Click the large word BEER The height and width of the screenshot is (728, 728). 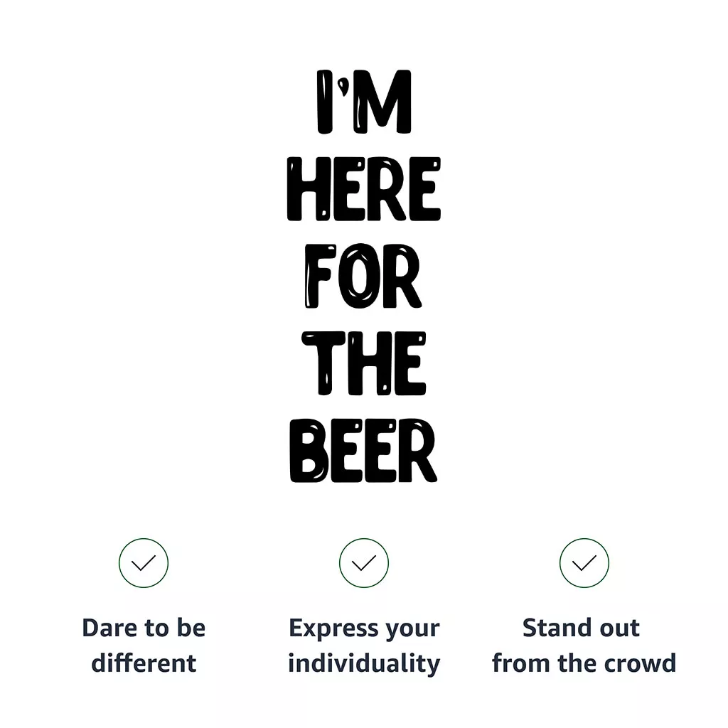364,451
